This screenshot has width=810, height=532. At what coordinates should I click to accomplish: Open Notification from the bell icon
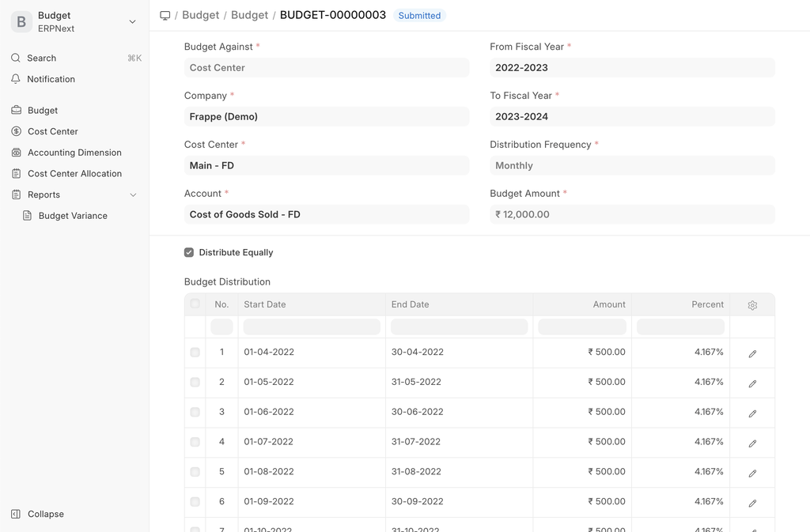[16, 79]
